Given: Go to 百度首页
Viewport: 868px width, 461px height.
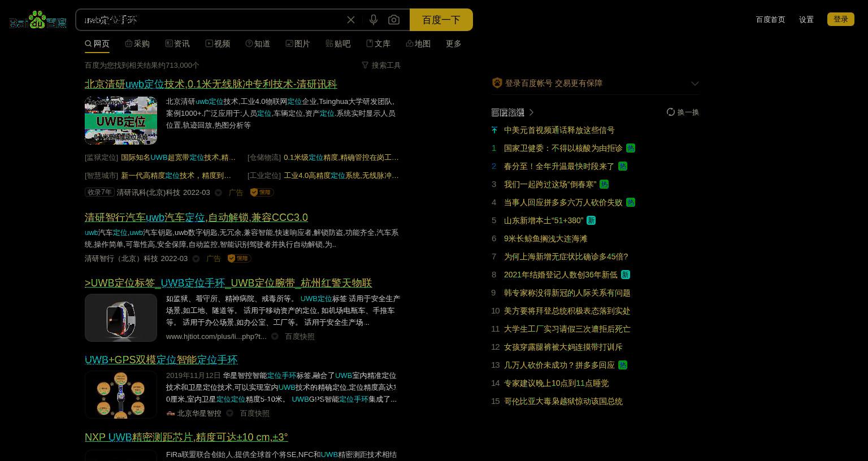Looking at the screenshot, I should pyautogui.click(x=770, y=19).
